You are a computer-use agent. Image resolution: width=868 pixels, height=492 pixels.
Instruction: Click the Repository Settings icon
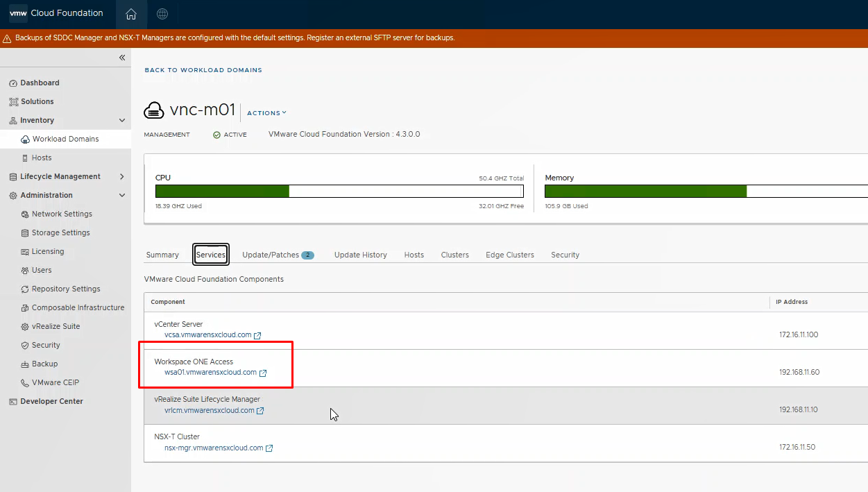point(26,289)
